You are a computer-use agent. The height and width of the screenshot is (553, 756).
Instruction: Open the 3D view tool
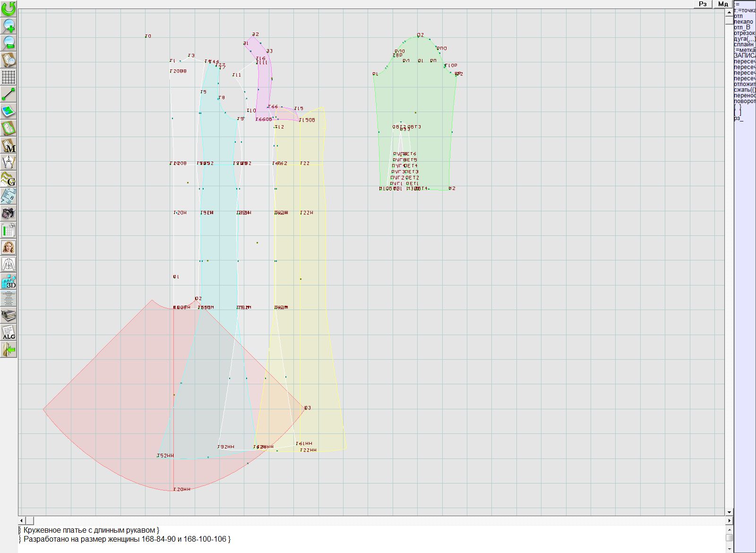tap(9, 281)
